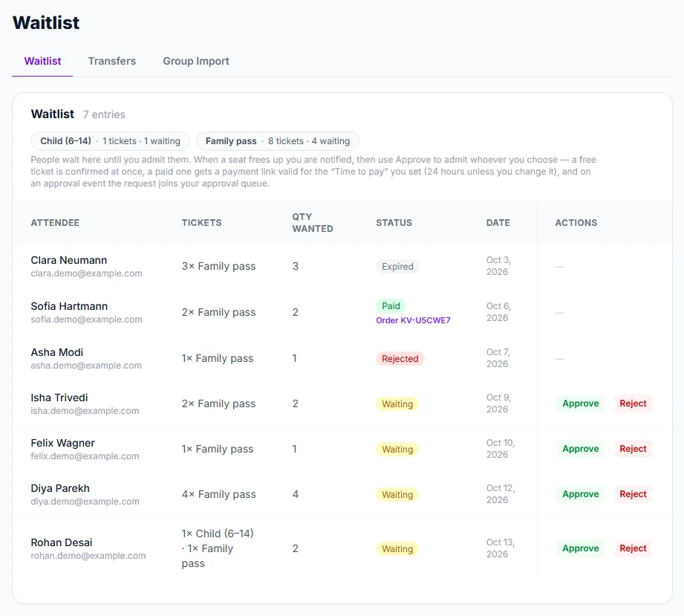
Task: Click the Paid status badge
Action: 391,305
